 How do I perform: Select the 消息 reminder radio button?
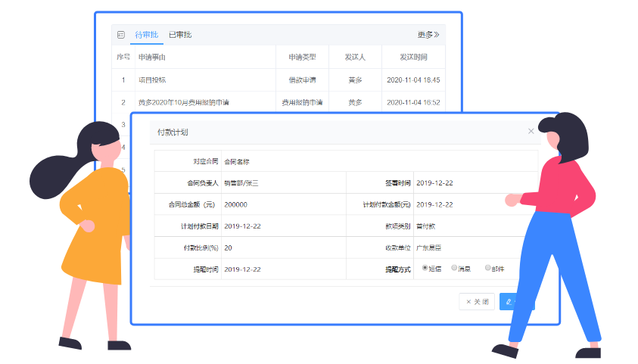tap(454, 268)
